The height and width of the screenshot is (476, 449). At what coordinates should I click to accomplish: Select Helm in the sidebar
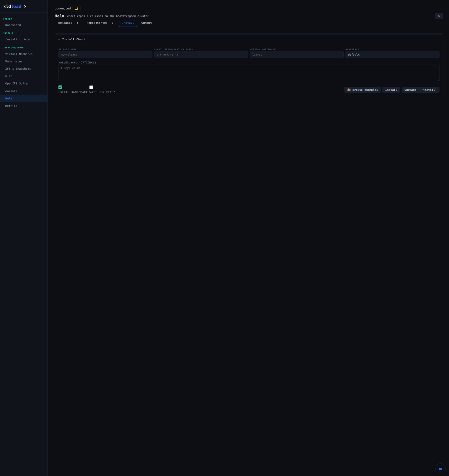[x=24, y=98]
